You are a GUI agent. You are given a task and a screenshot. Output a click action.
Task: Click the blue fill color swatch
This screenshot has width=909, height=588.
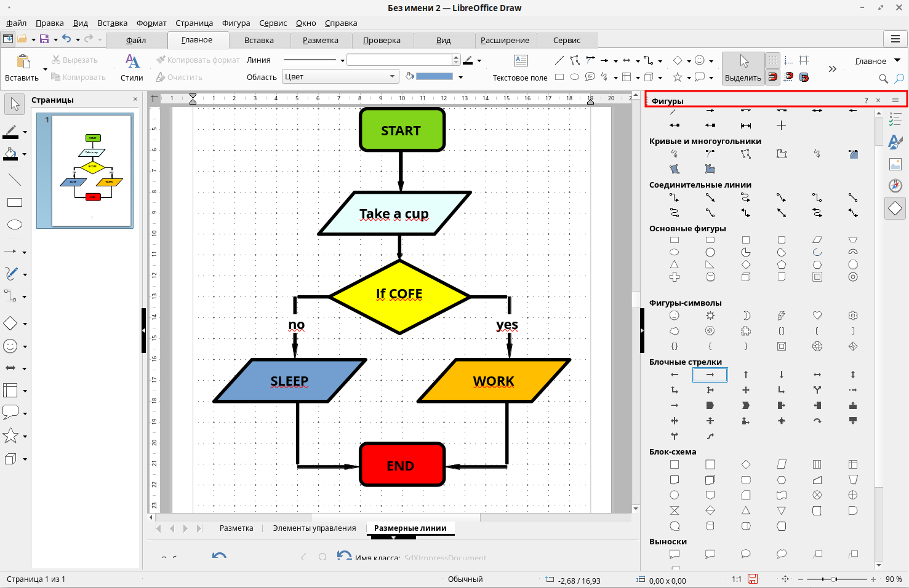point(434,77)
